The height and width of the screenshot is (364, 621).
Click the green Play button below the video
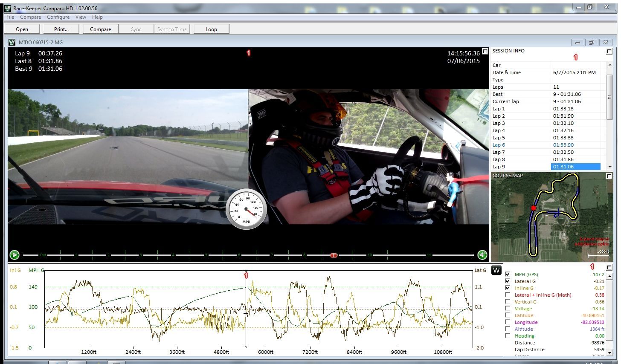coord(15,254)
